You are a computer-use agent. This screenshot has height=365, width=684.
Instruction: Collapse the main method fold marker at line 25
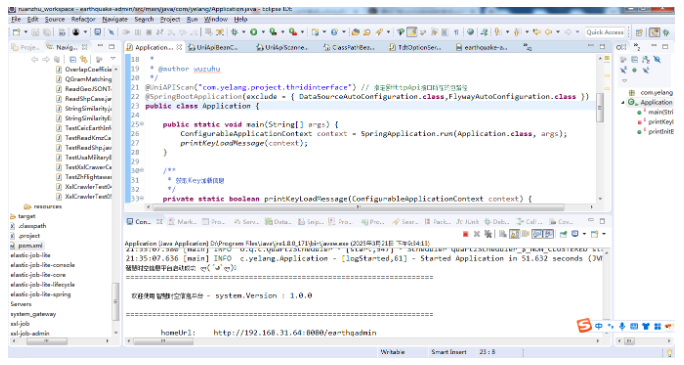tap(142, 124)
